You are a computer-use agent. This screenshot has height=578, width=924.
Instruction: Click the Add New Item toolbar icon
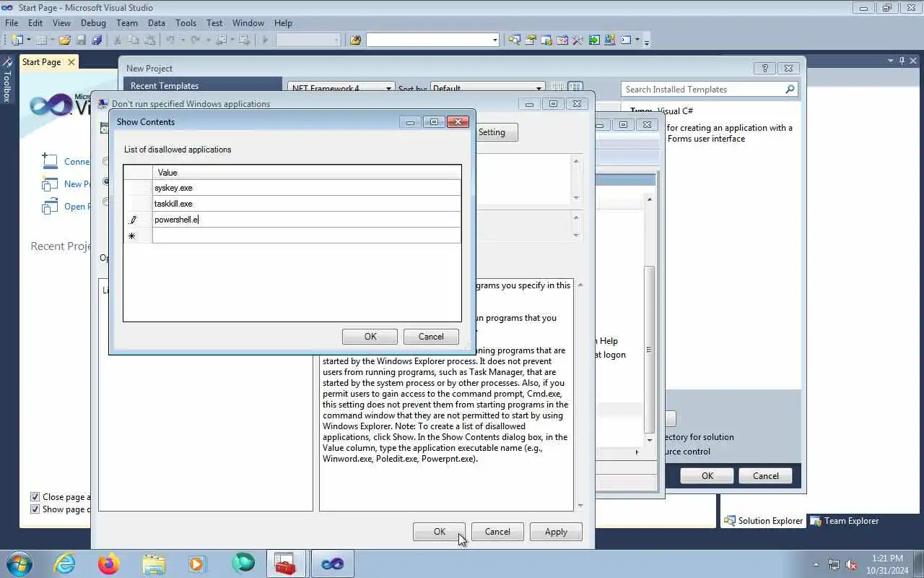(41, 40)
